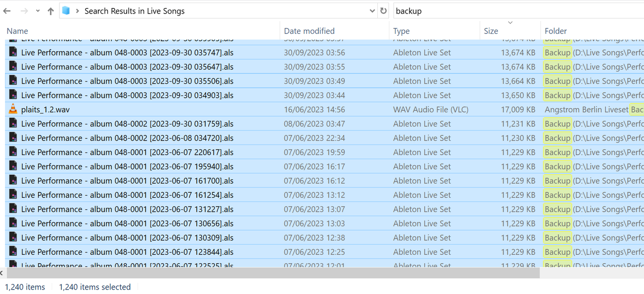Click the Ableton icon of 048-0001 [2023-06-07 220617].als

click(13, 152)
